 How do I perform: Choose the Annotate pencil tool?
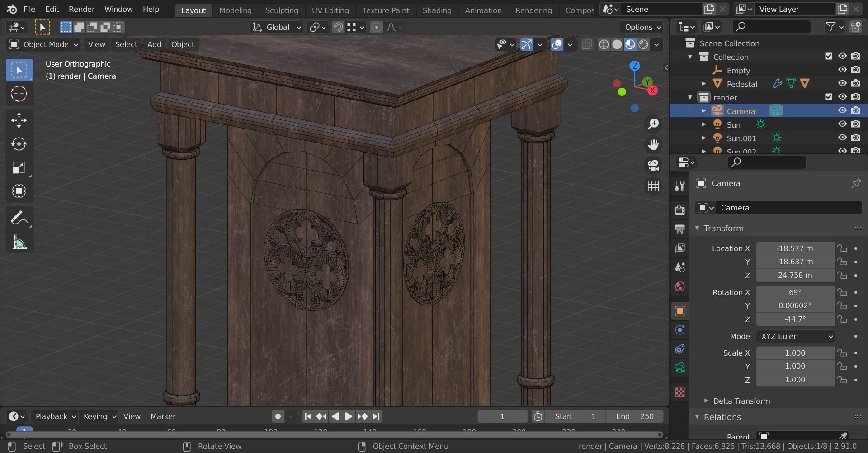pyautogui.click(x=19, y=218)
